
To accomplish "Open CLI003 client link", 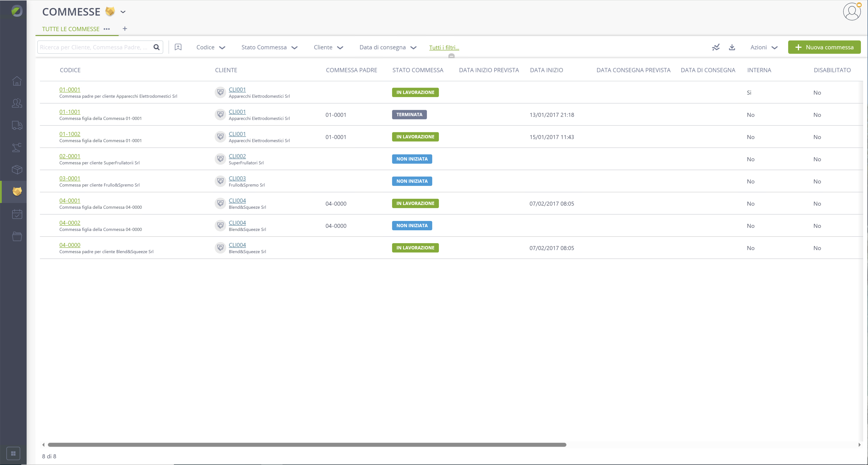I will pos(237,178).
